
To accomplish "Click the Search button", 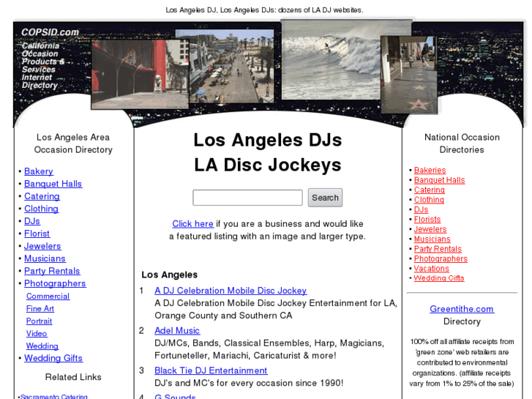I will 325,198.
